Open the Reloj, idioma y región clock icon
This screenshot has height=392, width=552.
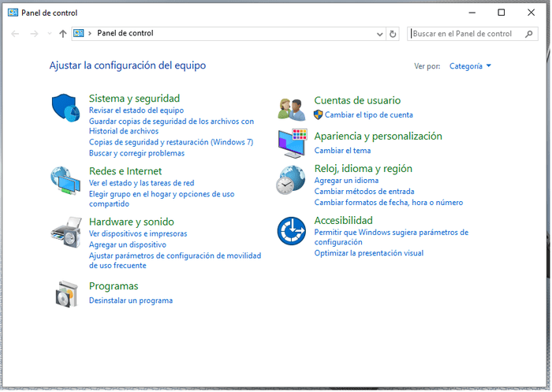291,180
